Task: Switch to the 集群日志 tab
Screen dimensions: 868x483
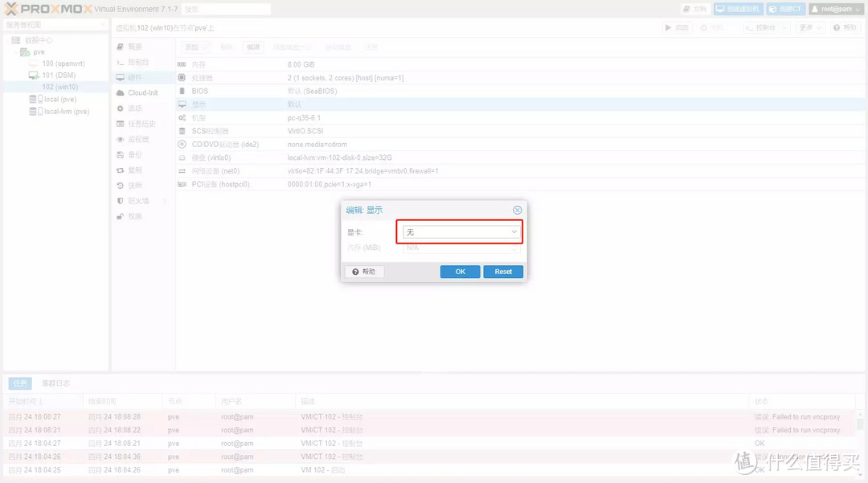Action: 55,383
